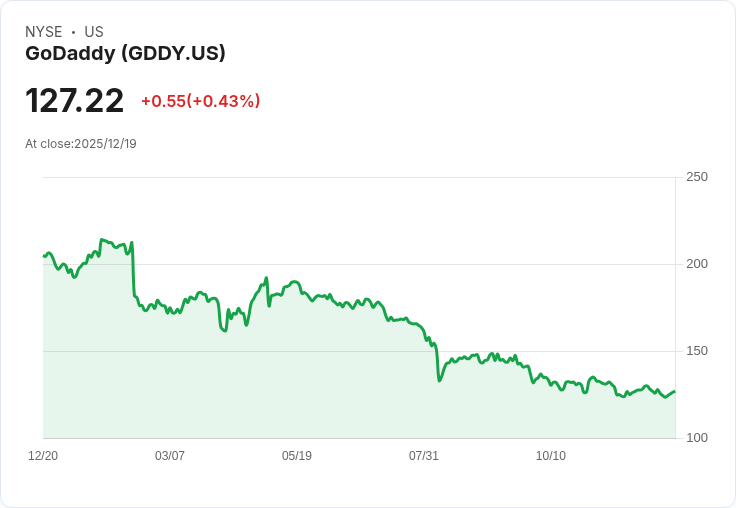Click the NYSE exchange label

pos(44,32)
